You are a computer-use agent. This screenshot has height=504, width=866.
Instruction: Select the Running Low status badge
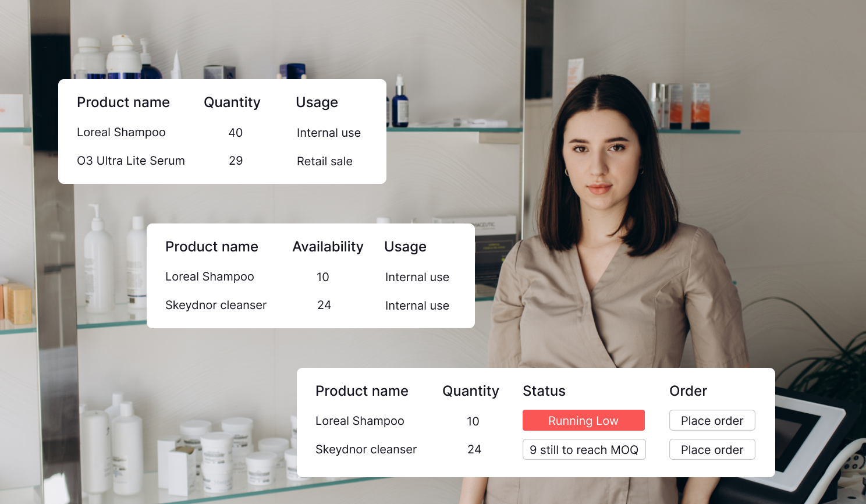click(584, 420)
